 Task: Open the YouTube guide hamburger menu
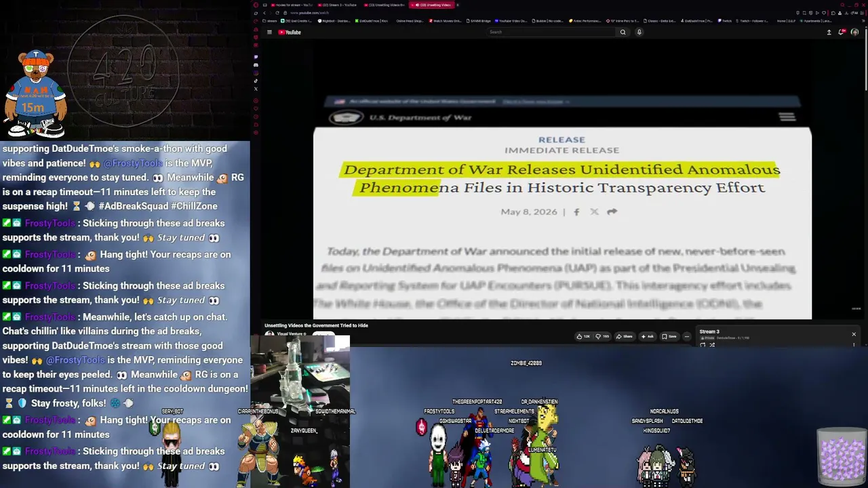(269, 32)
